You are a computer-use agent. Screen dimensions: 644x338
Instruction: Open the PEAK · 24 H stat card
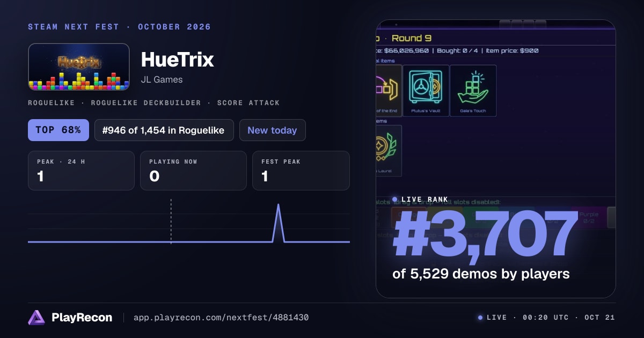pyautogui.click(x=81, y=171)
